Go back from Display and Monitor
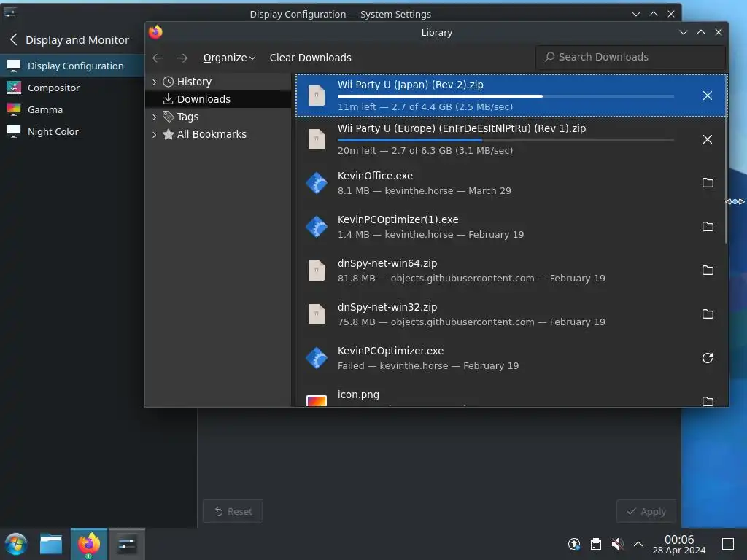The height and width of the screenshot is (560, 747). pos(14,39)
